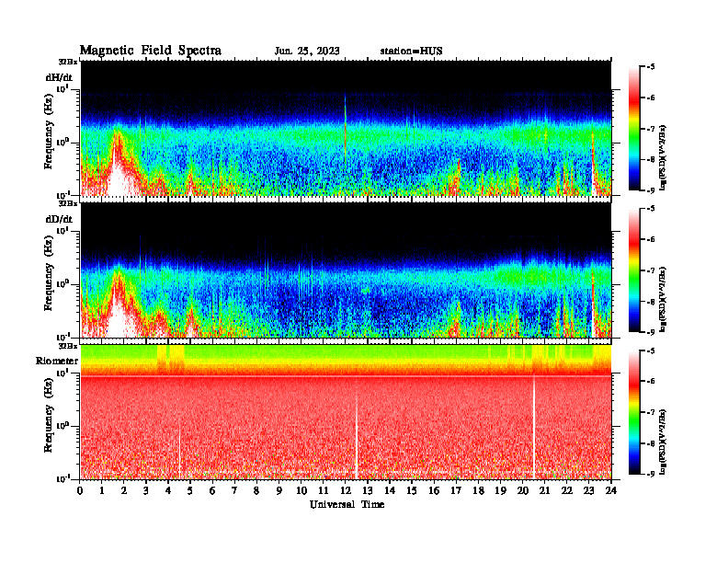
Task: Click the hour "0" tick label on time axis
Action: click(80, 491)
